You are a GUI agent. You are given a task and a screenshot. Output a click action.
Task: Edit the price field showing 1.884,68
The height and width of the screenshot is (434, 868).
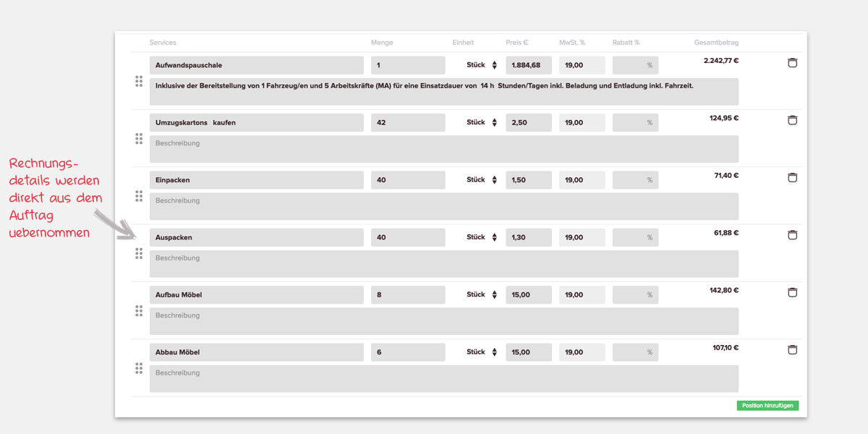click(529, 65)
